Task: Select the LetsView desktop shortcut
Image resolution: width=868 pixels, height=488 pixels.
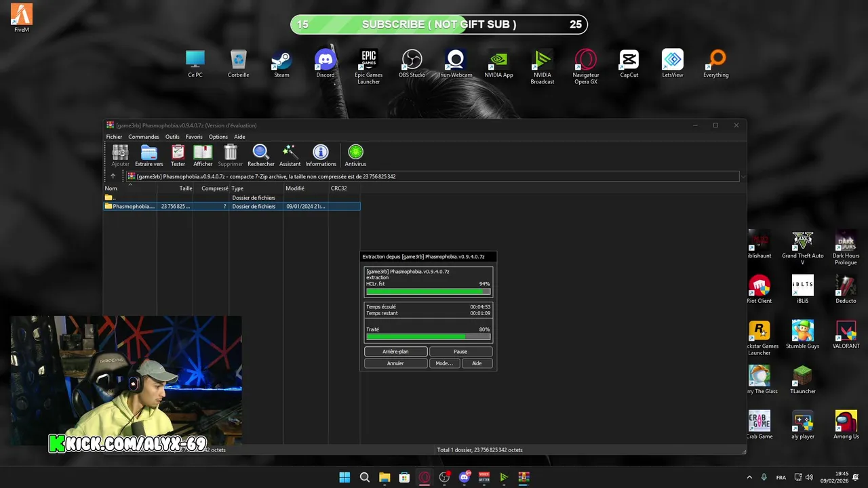Action: pyautogui.click(x=673, y=64)
